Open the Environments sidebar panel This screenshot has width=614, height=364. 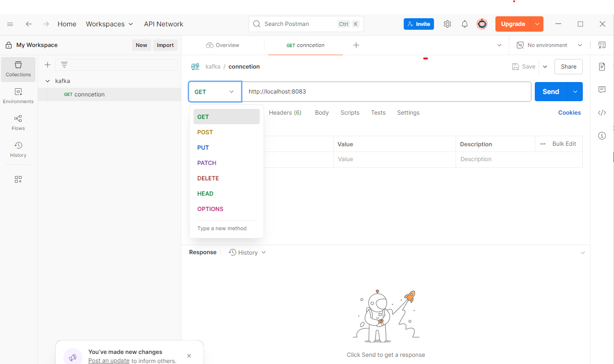click(18, 96)
